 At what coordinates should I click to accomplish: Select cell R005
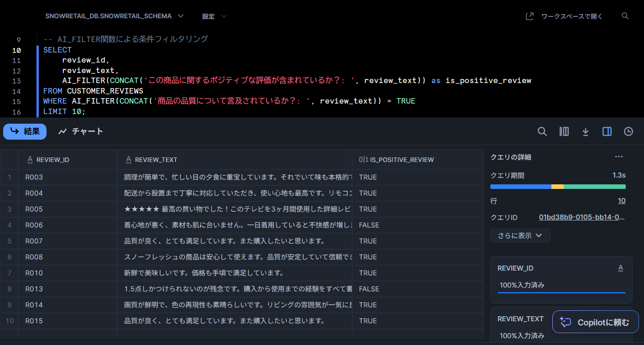(68, 209)
